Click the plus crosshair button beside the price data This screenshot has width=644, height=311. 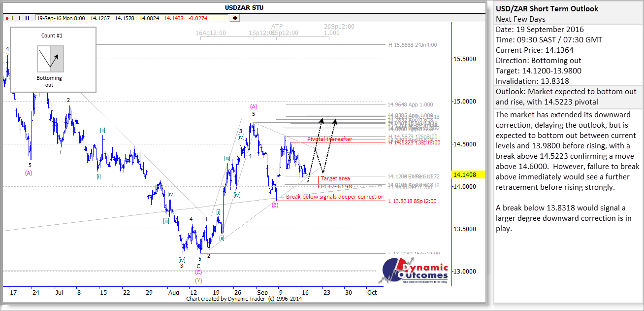235,18
